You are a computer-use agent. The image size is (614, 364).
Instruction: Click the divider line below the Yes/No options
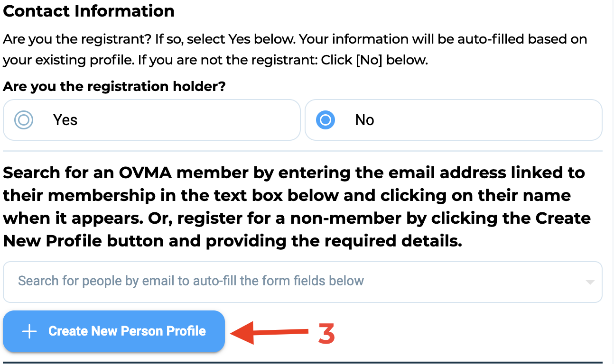(x=303, y=151)
